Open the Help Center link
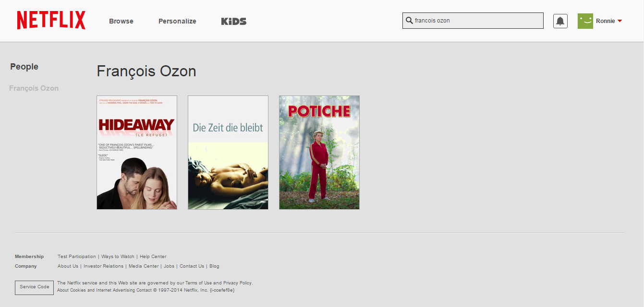The image size is (644, 307). pyautogui.click(x=153, y=257)
